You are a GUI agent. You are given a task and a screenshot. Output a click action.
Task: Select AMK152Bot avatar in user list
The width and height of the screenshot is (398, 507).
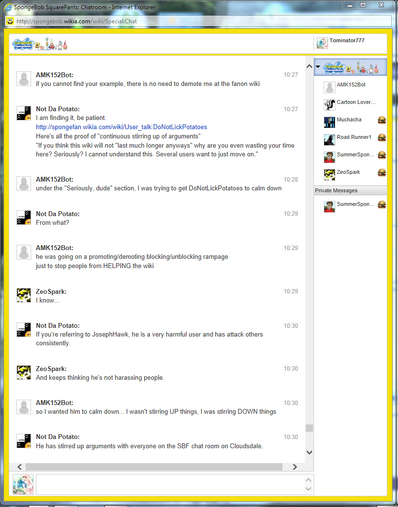pyautogui.click(x=329, y=87)
